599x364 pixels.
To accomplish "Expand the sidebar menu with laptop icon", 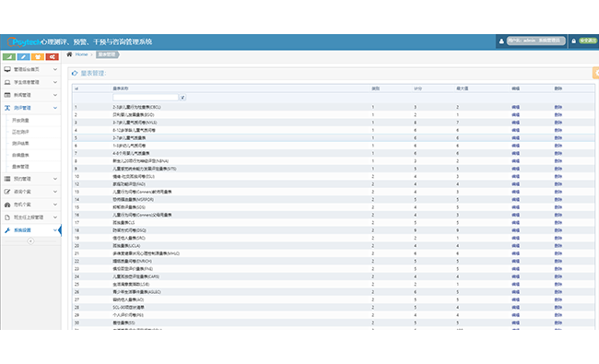I will coord(30,82).
